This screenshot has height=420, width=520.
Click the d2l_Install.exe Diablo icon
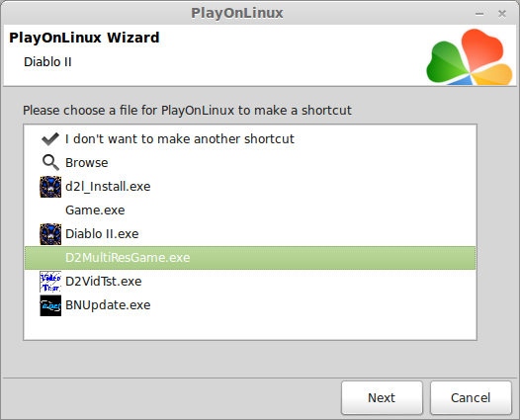tap(50, 187)
